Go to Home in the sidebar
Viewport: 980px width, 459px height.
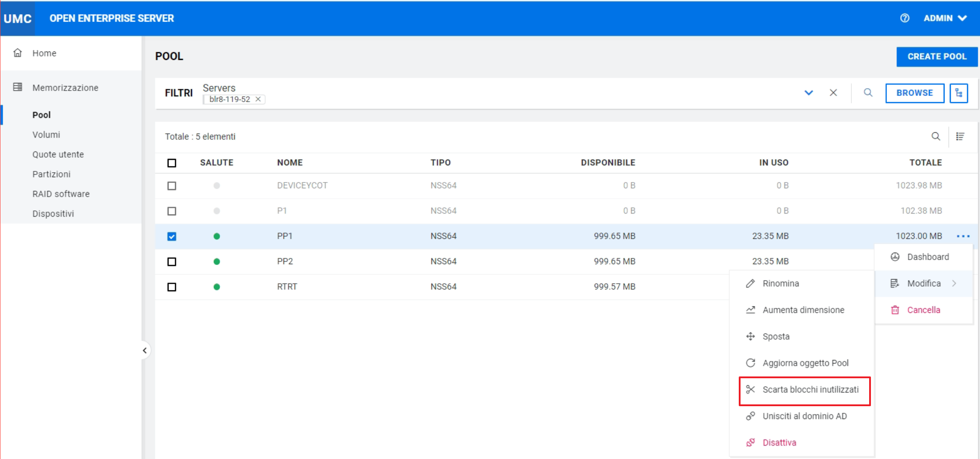point(44,53)
